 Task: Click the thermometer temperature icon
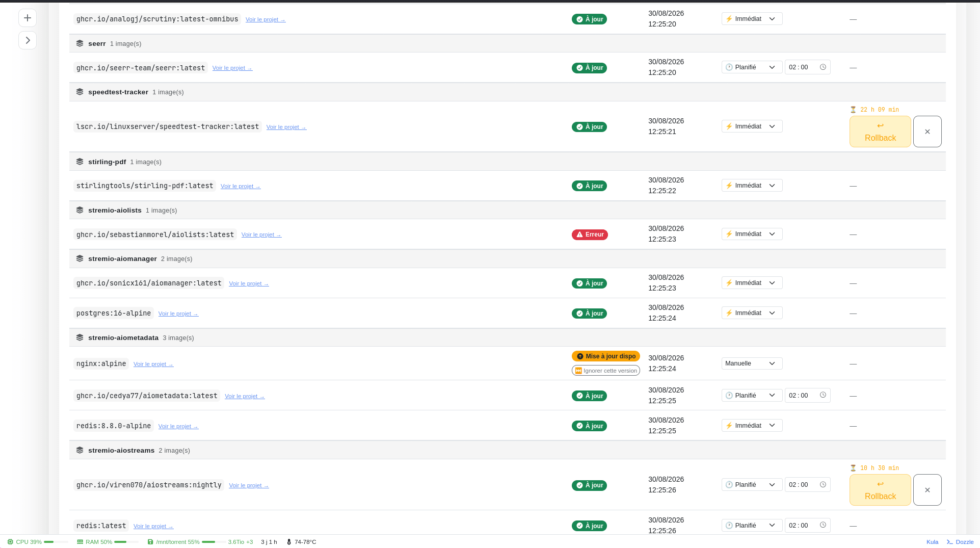(289, 542)
